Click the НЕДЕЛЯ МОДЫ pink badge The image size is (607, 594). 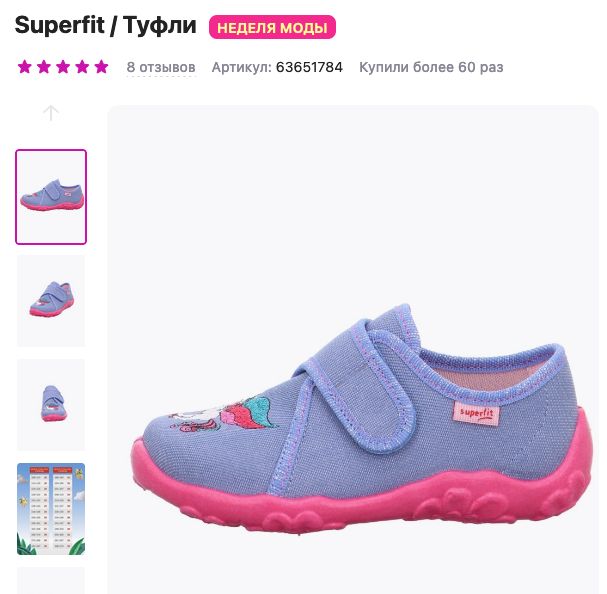pos(272,27)
